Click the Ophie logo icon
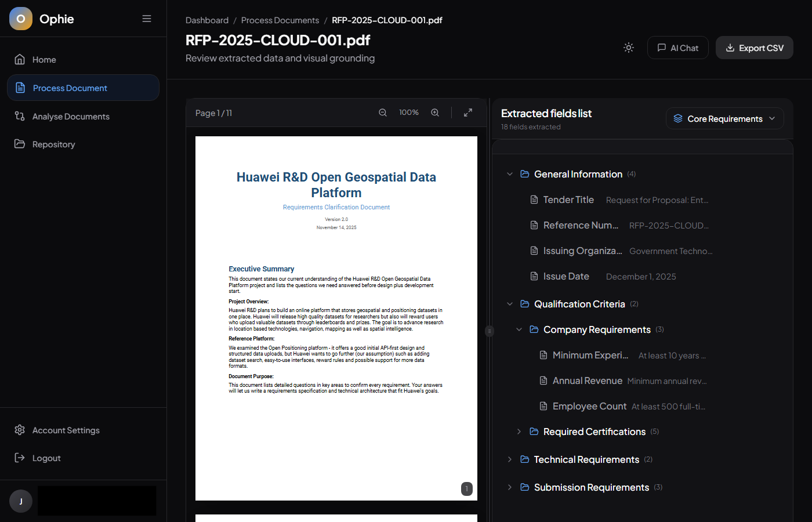Screen dimensions: 812x522 [x=21, y=19]
